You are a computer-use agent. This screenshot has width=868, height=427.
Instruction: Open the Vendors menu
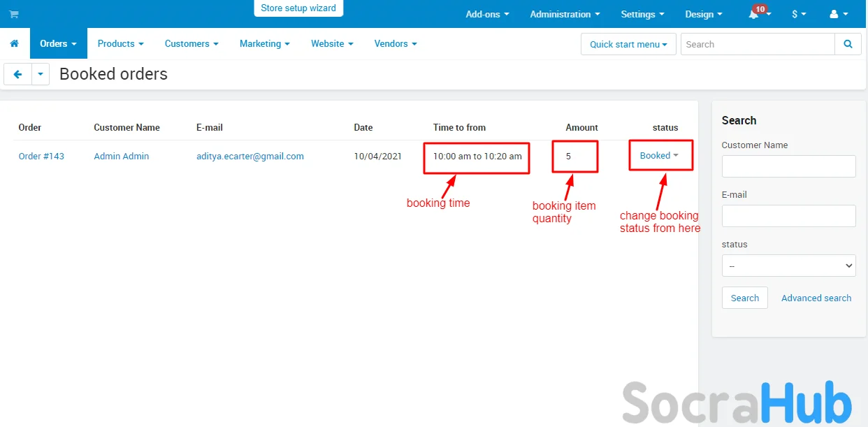pos(395,43)
